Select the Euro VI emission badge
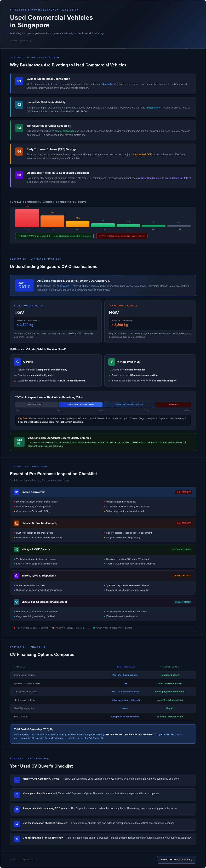The height and width of the screenshot is (868, 206). [x=19, y=442]
